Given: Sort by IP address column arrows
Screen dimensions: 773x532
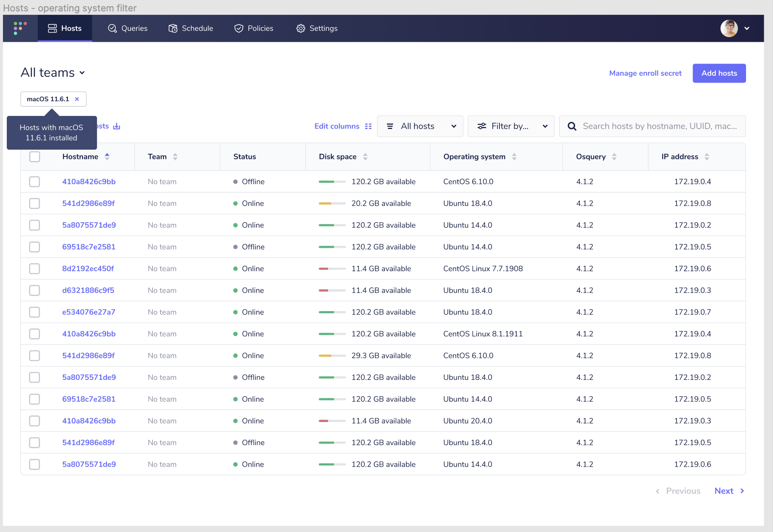Looking at the screenshot, I should coord(707,156).
